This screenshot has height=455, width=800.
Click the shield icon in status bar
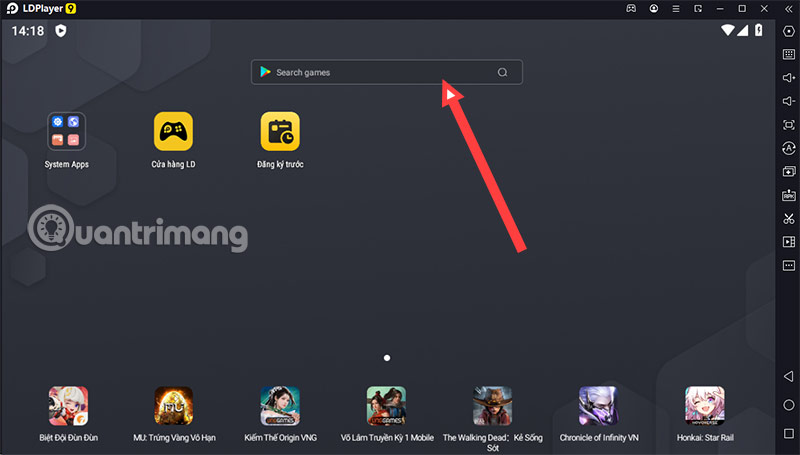point(61,31)
